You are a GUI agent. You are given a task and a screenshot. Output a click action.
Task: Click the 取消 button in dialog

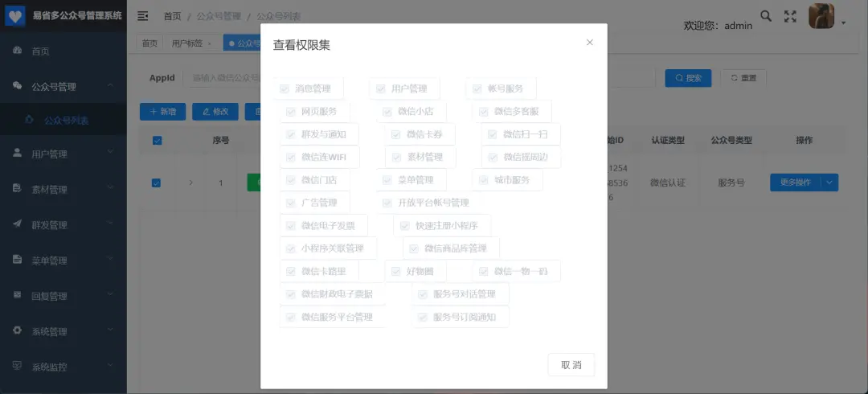pos(571,364)
